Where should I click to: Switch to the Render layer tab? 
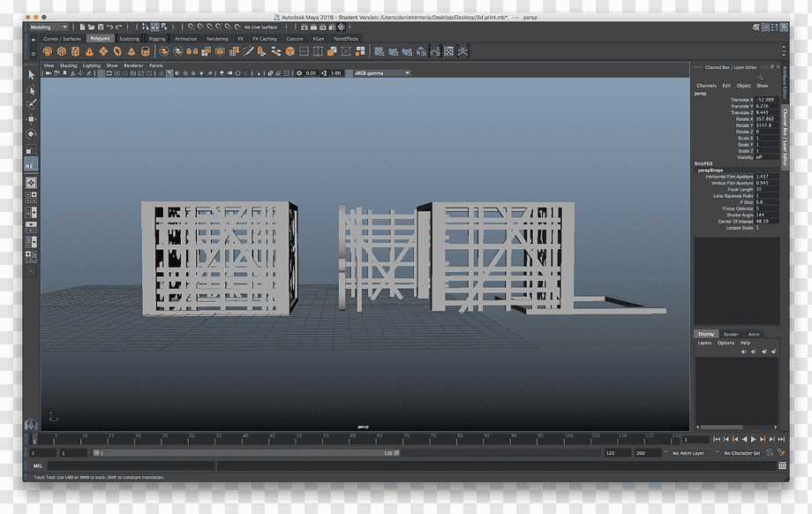tap(731, 334)
